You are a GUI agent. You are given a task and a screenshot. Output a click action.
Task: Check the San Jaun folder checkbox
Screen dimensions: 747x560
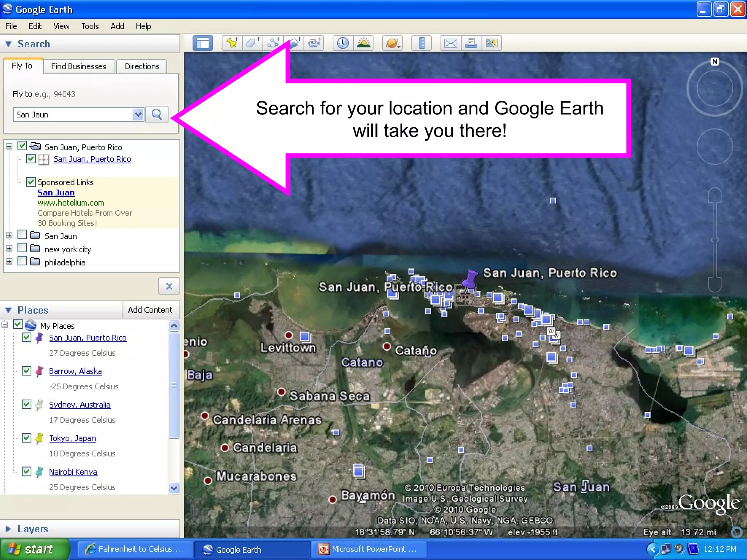22,235
